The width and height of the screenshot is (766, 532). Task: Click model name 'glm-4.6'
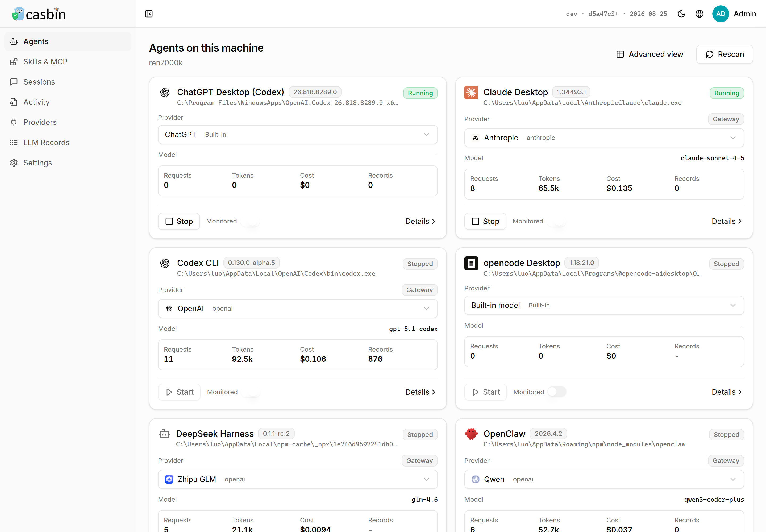click(x=424, y=499)
